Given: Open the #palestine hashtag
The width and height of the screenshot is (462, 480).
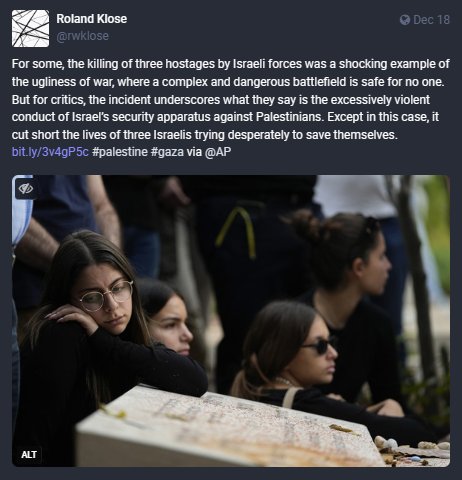Looking at the screenshot, I should click(x=120, y=152).
